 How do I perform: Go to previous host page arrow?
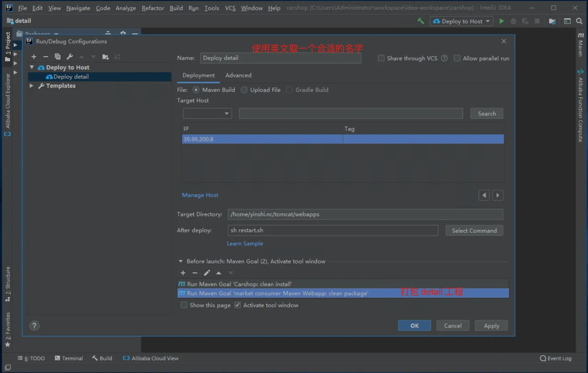(x=484, y=195)
